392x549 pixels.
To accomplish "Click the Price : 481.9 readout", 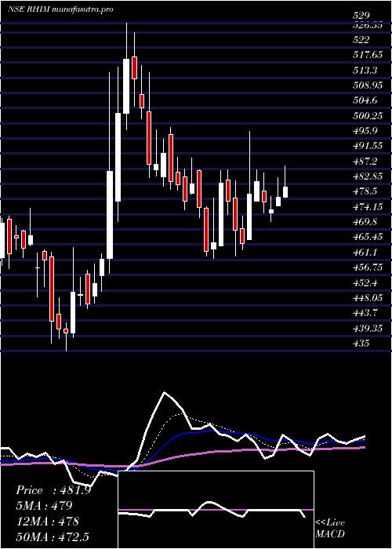I will (x=53, y=490).
